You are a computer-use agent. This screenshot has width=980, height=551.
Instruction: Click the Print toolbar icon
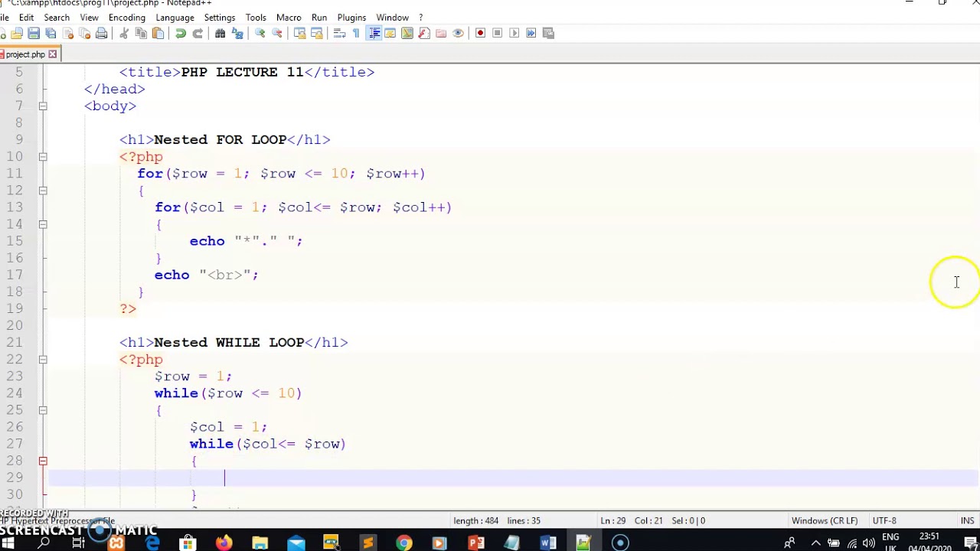click(x=101, y=33)
